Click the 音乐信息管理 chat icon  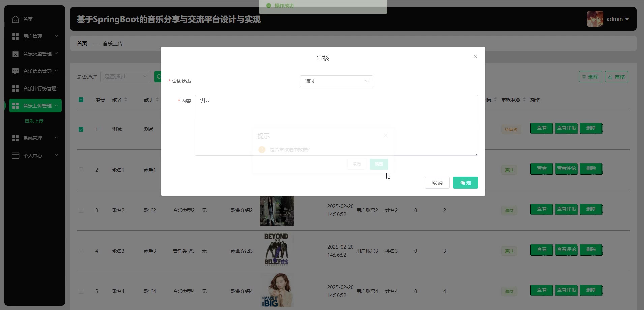coord(16,71)
